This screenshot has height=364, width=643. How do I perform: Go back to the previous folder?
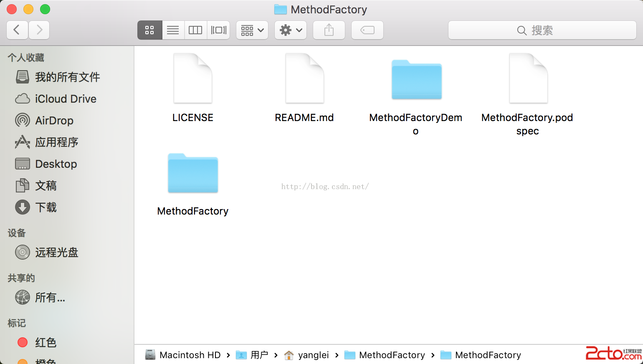[17, 30]
